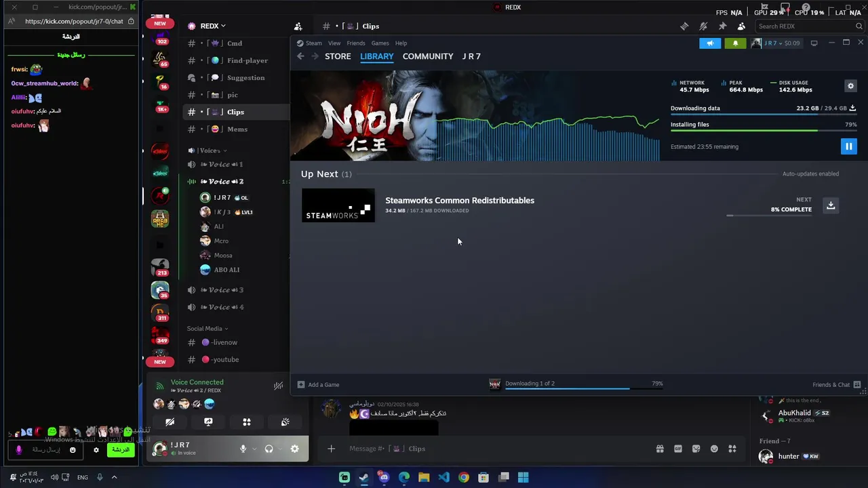
Task: Open Discord sticker picker
Action: 696,449
